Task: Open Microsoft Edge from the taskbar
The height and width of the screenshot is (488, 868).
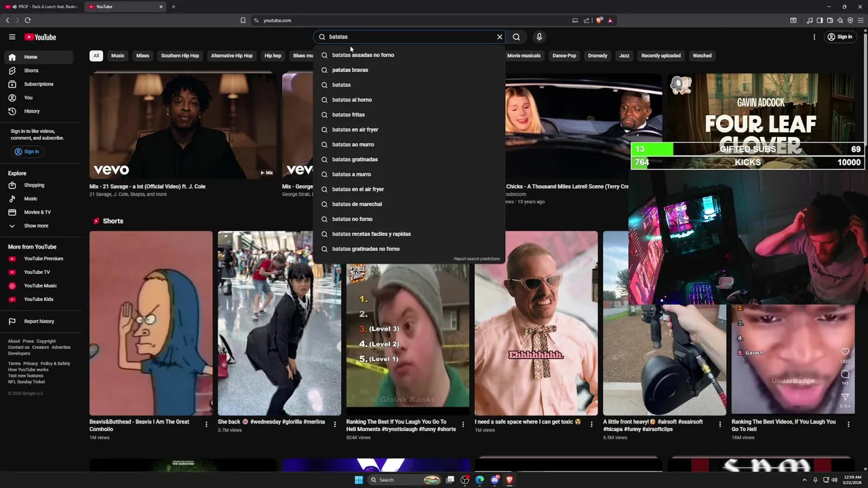Action: (x=479, y=480)
